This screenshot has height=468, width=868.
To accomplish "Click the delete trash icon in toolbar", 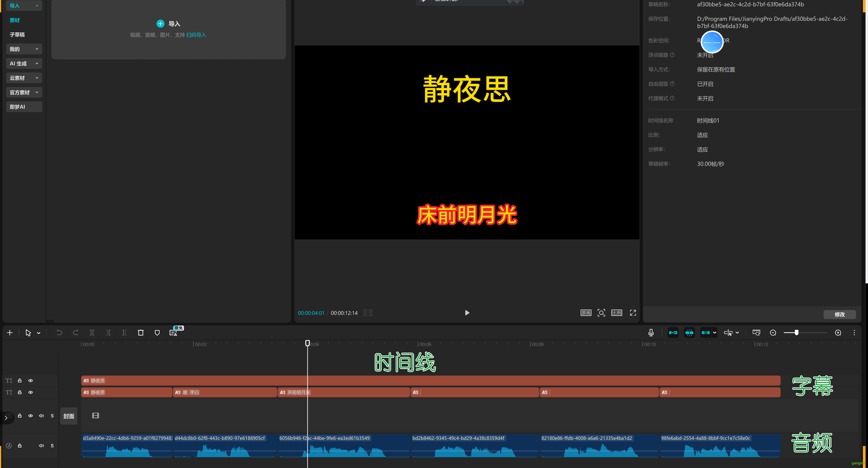I will 141,332.
